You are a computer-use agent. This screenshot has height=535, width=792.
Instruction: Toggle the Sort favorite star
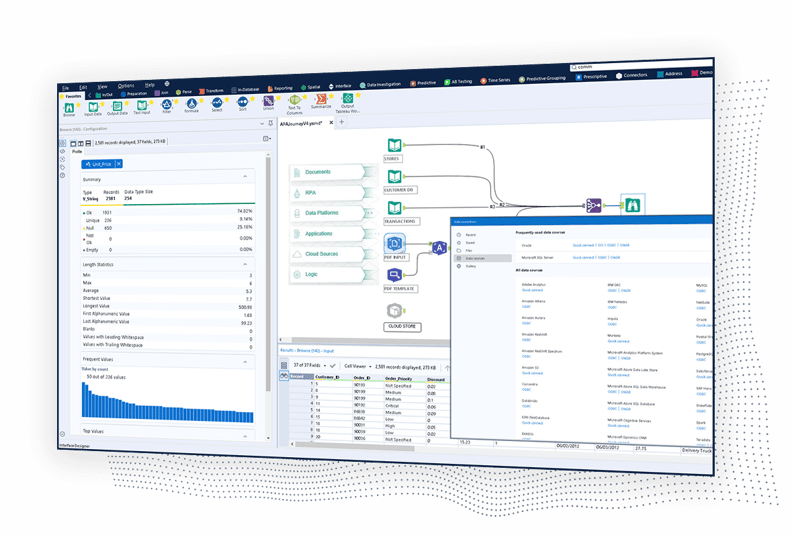(x=252, y=99)
